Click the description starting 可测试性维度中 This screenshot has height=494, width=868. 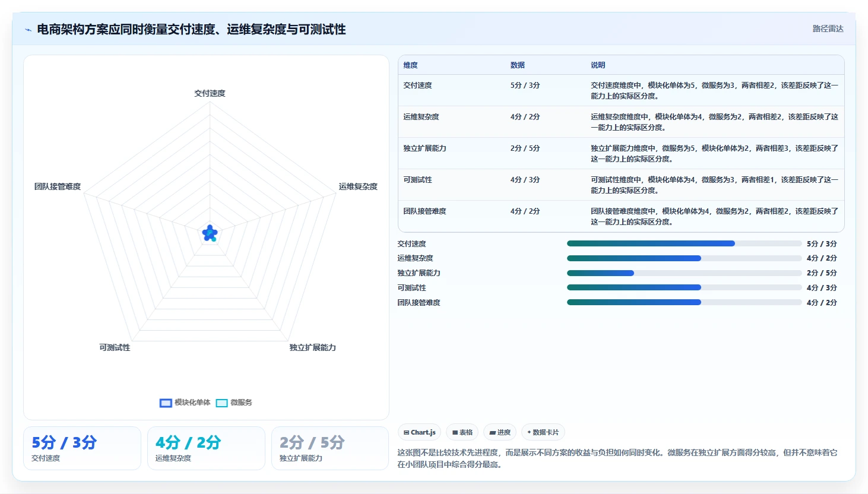pos(714,185)
